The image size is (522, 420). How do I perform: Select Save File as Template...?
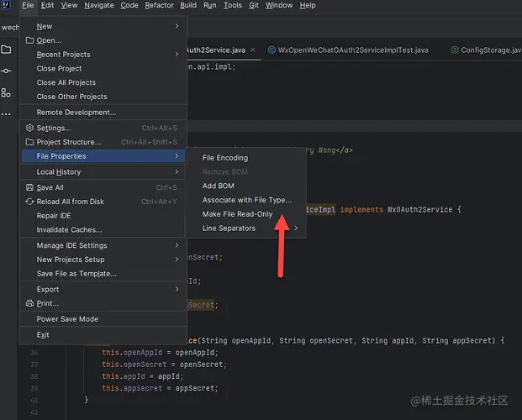[103, 274]
